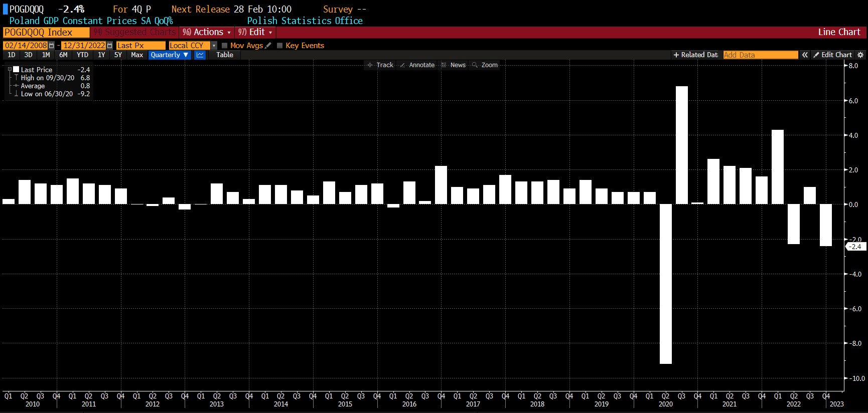The height and width of the screenshot is (413, 868).
Task: Click the Next Release 28 Feb 10:00 text
Action: (231, 10)
